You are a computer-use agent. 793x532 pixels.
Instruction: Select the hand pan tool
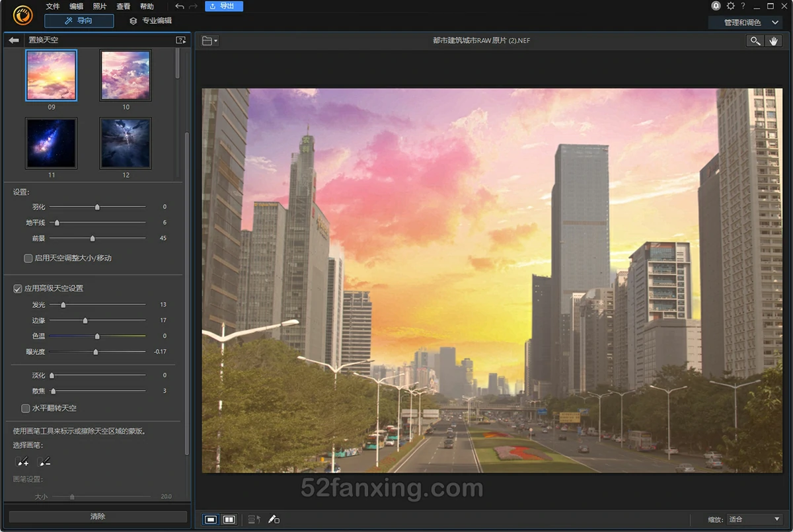774,41
